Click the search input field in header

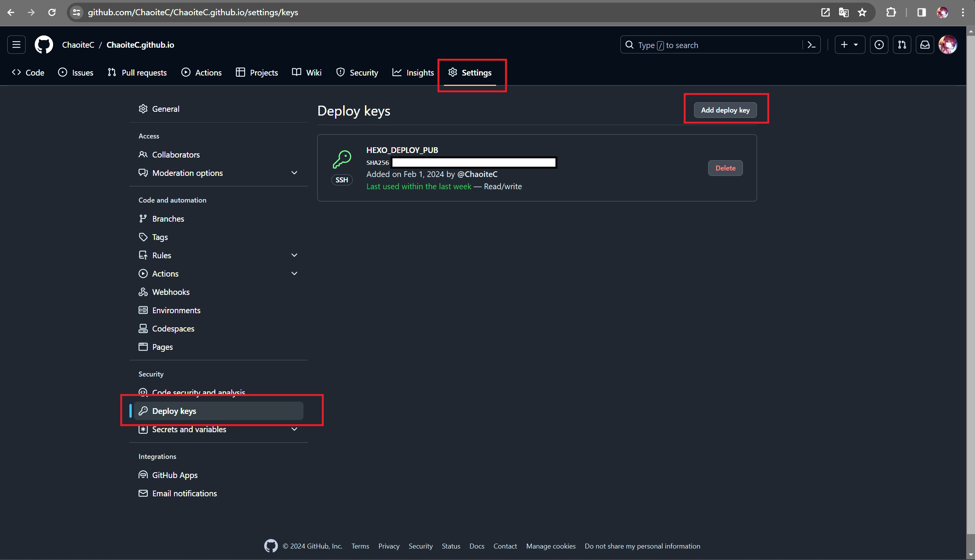720,45
